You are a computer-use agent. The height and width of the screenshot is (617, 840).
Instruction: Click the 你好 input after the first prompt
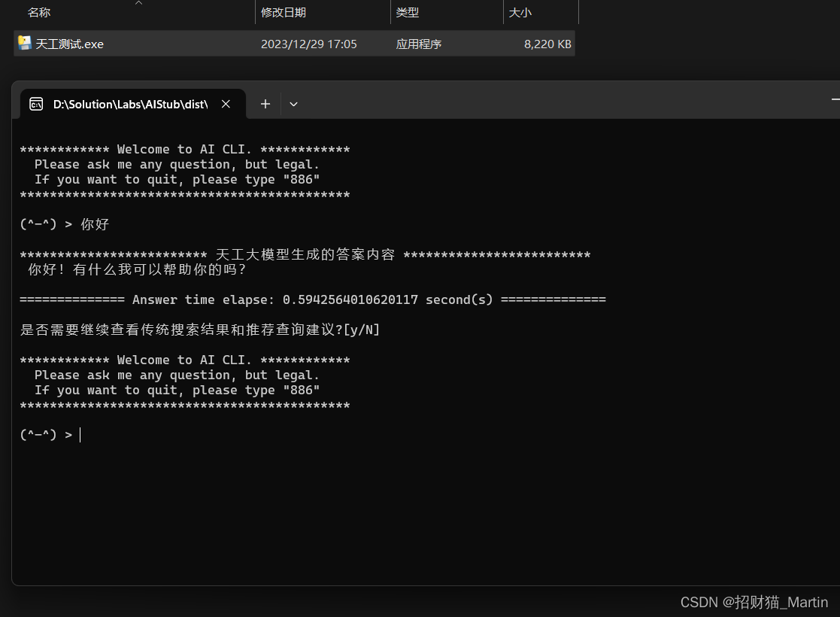(x=95, y=224)
